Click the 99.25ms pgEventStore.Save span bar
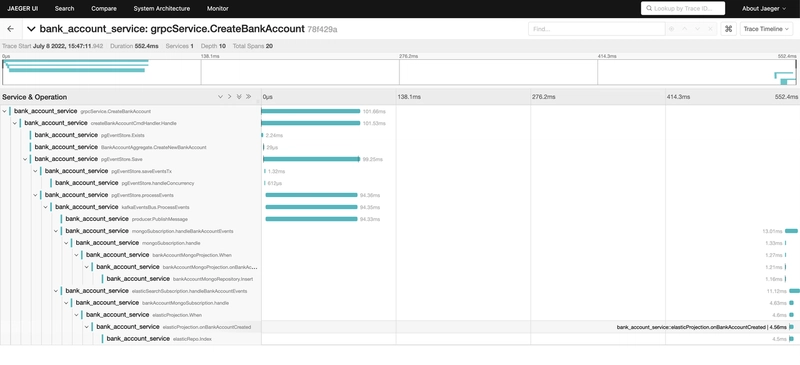The height and width of the screenshot is (365, 800). tap(311, 159)
